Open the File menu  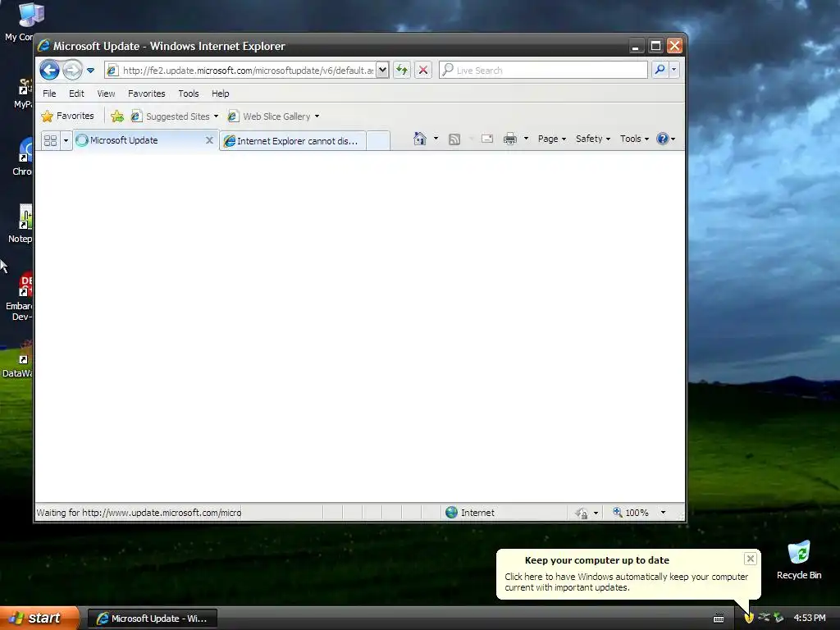point(49,94)
